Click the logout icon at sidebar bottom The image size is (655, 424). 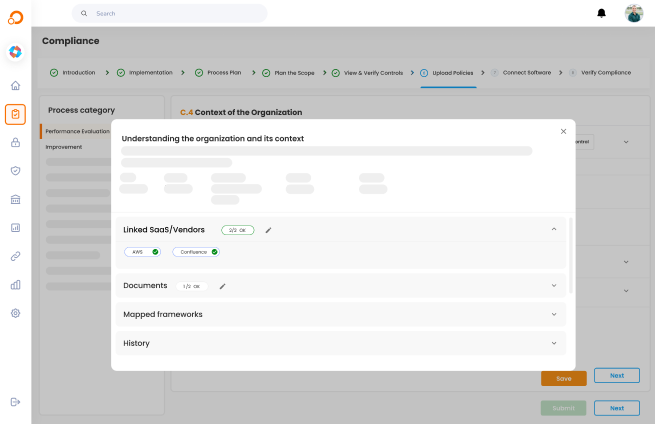click(15, 402)
